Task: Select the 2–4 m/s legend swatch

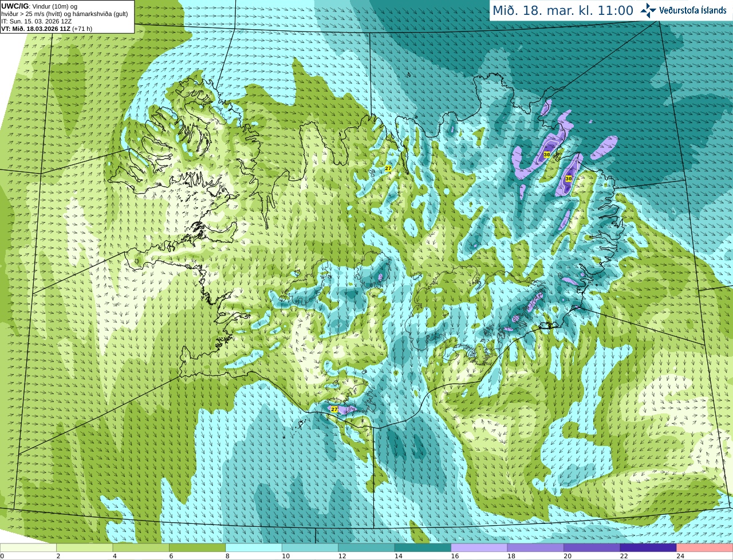Action: click(x=85, y=547)
